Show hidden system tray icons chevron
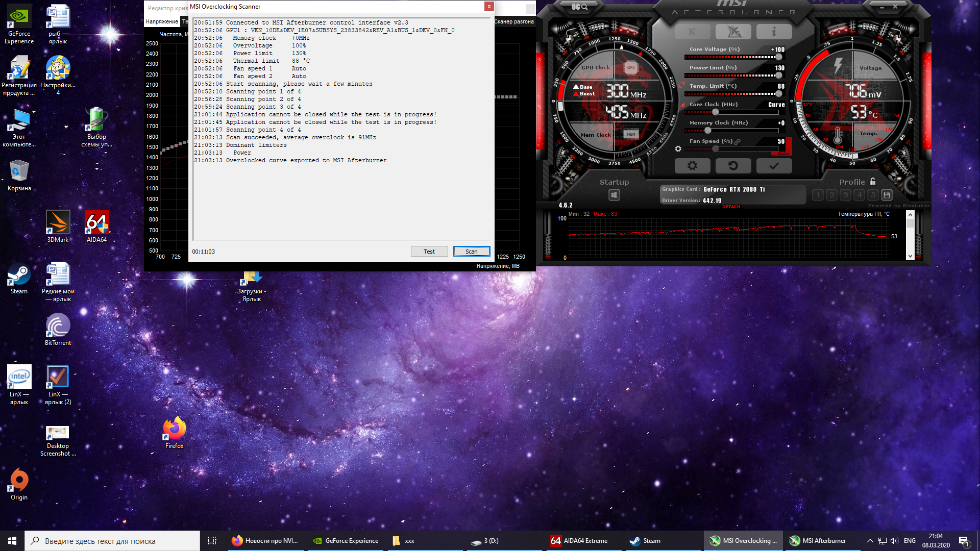Viewport: 980px width, 551px height. pyautogui.click(x=870, y=541)
